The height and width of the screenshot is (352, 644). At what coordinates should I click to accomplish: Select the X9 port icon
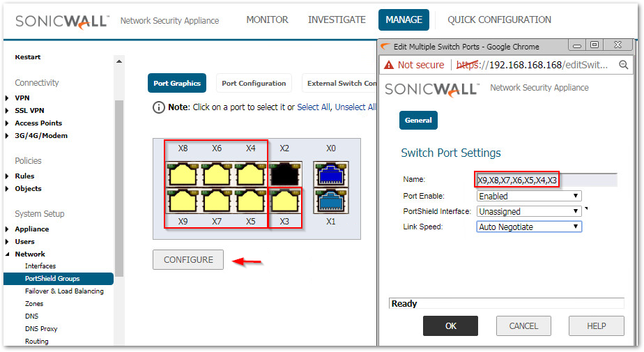pyautogui.click(x=183, y=201)
